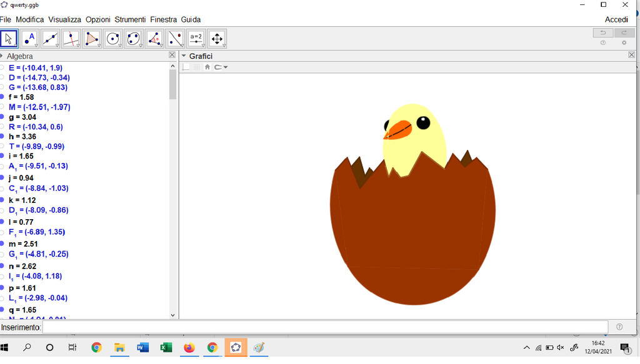Open the point capturing dropdown in Grafici
The image size is (640, 364).
click(221, 67)
